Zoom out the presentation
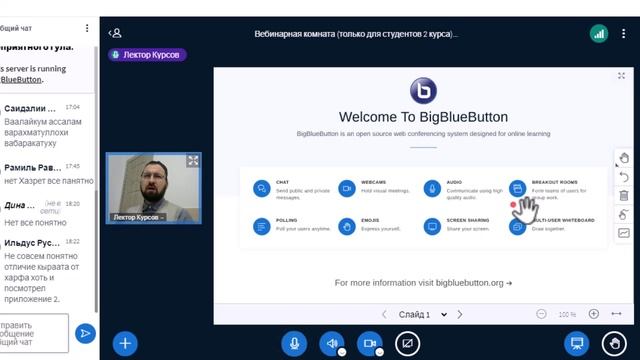 pyautogui.click(x=541, y=314)
